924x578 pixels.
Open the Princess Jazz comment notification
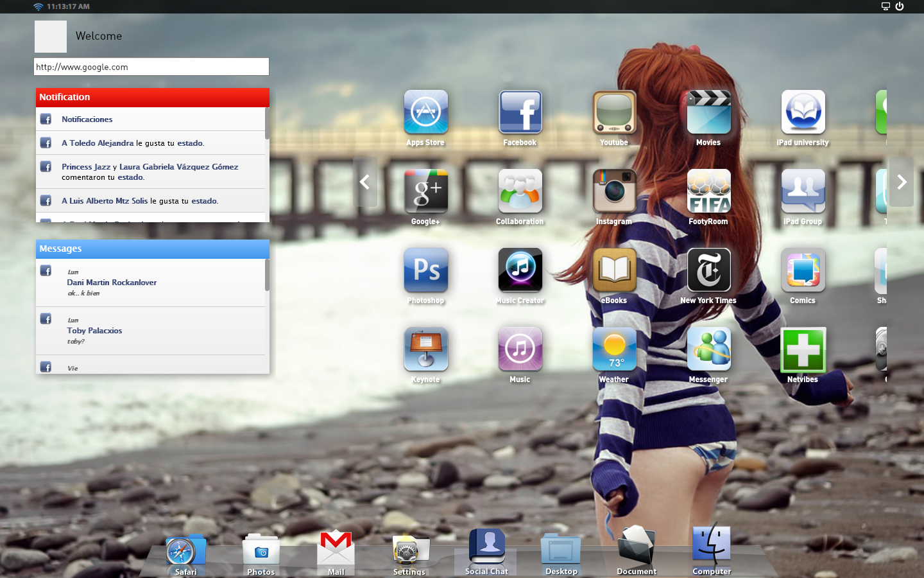[151, 171]
